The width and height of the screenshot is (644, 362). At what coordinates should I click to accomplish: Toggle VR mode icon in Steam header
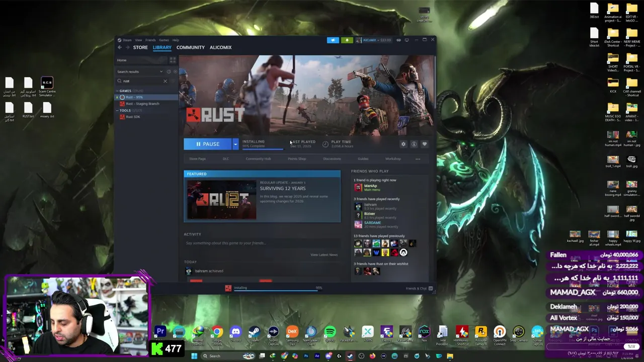(x=398, y=40)
